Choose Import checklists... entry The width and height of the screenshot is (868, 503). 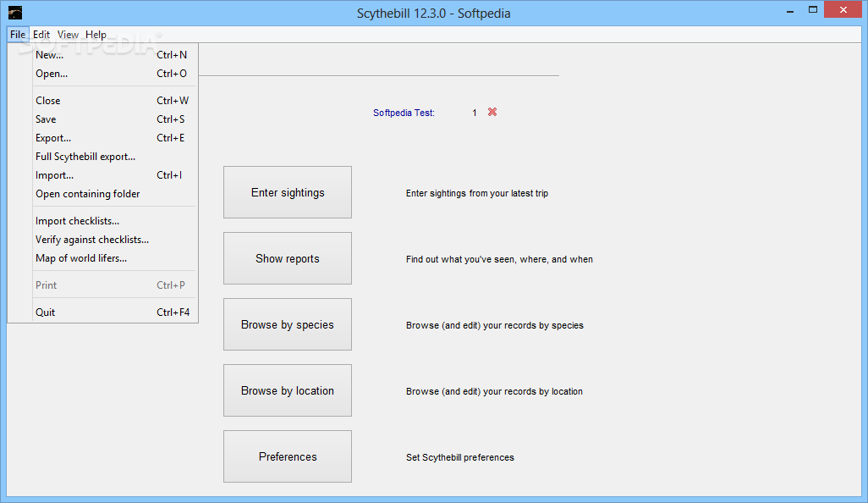113,220
